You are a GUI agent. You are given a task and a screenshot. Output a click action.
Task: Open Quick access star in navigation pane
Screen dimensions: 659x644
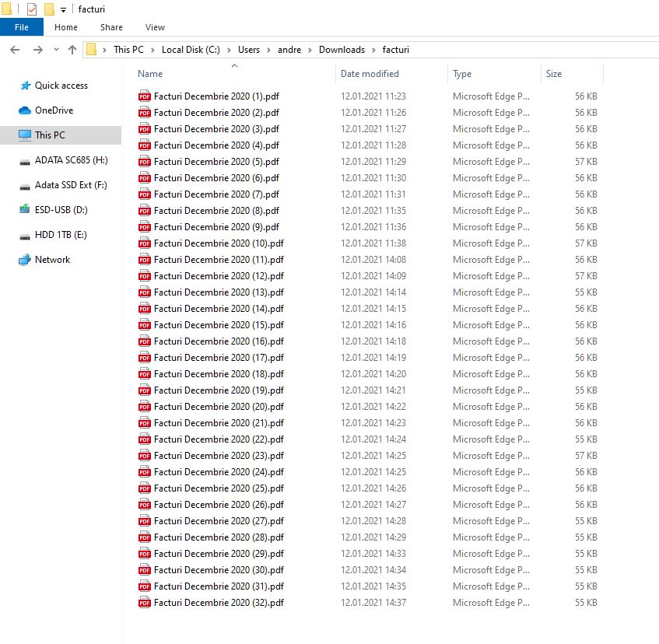(25, 86)
